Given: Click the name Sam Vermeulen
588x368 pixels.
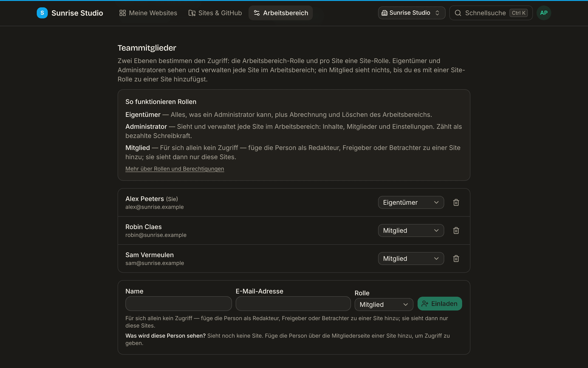Looking at the screenshot, I should point(150,255).
